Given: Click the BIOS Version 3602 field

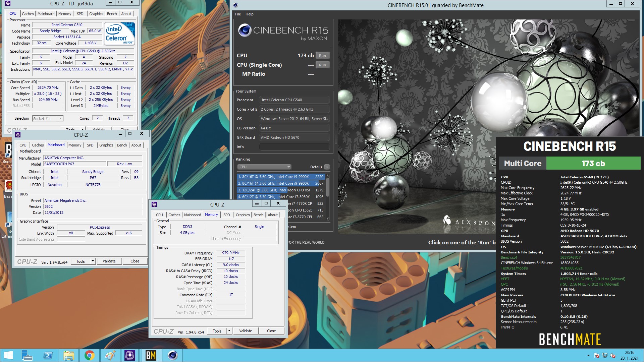Looking at the screenshot, I should click(x=93, y=206).
